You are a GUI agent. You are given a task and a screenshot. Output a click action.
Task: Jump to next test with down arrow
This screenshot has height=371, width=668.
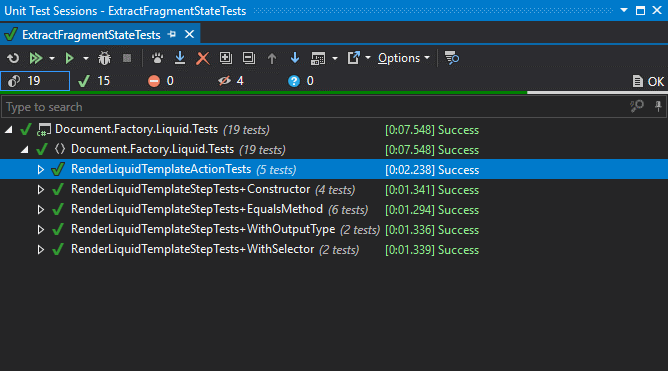coord(295,58)
